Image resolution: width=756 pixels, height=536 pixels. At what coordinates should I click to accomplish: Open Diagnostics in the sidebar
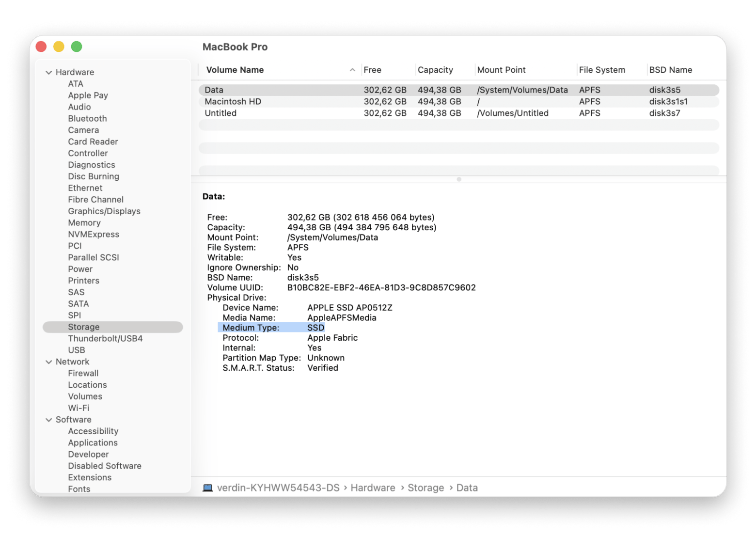[x=92, y=165]
